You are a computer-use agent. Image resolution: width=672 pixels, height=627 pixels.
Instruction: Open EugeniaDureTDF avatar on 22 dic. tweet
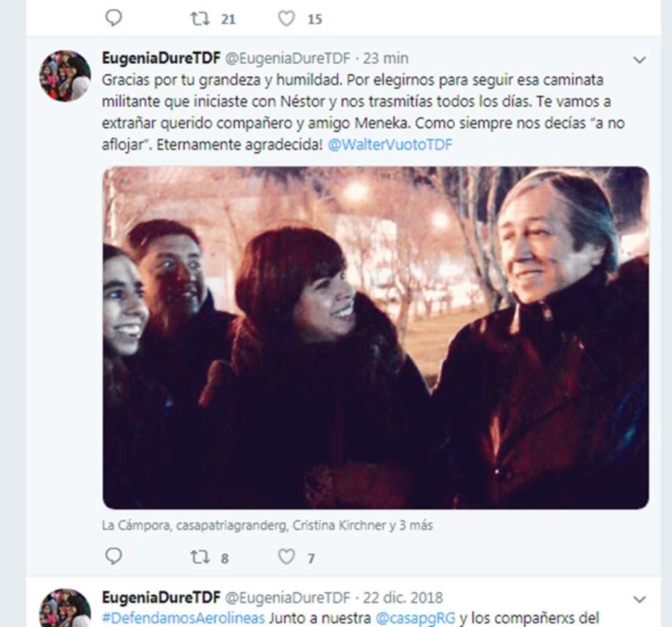(x=65, y=608)
